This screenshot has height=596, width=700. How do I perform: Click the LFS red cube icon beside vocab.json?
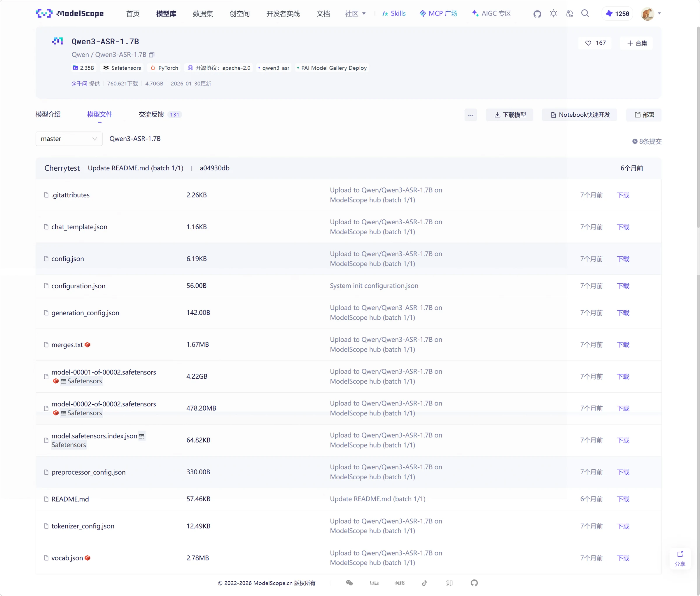[x=87, y=558]
